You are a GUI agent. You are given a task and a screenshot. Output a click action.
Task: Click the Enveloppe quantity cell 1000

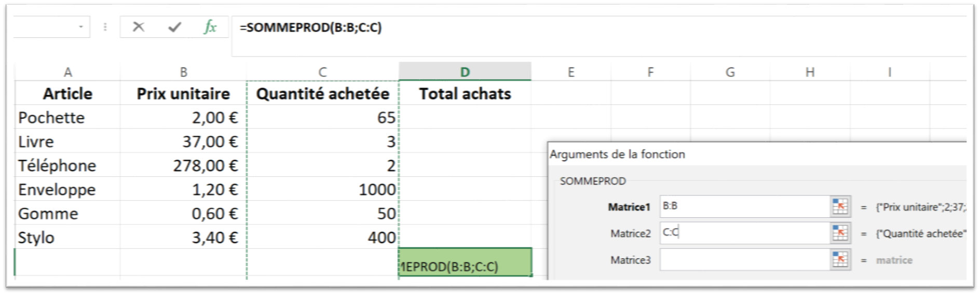[x=323, y=189]
